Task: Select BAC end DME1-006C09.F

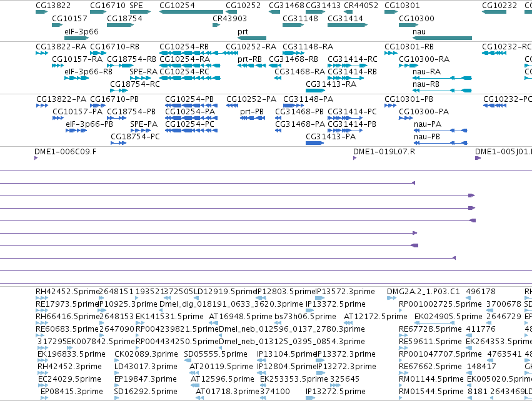Action: pos(36,158)
